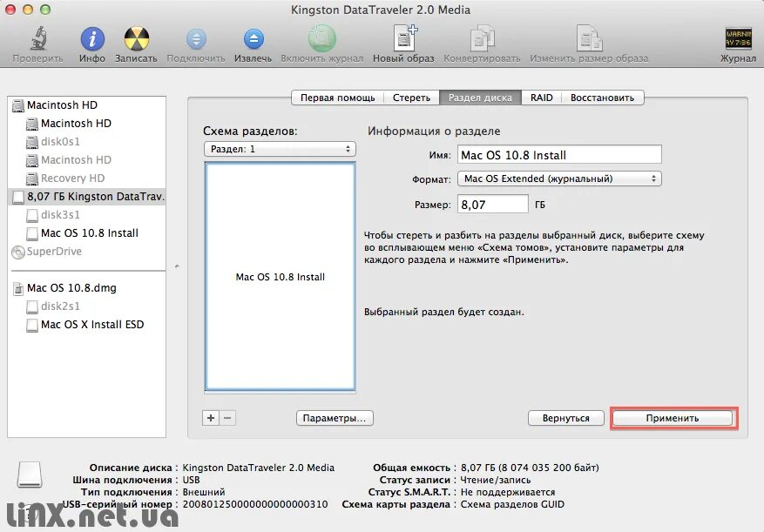Click the Проверить microscope toolbar icon
The width and height of the screenshot is (764, 532).
(38, 38)
